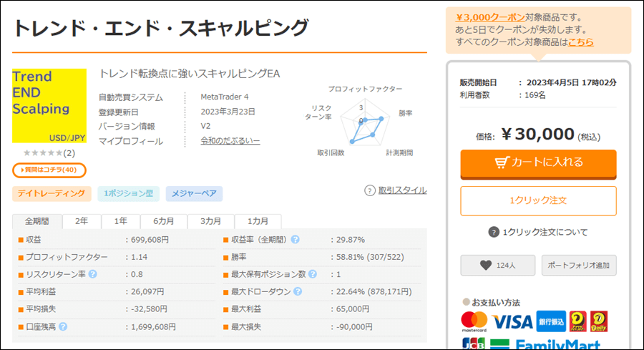This screenshot has width=644, height=350.
Task: Open the 令和のだぶるいー profile link
Action: pyautogui.click(x=230, y=140)
